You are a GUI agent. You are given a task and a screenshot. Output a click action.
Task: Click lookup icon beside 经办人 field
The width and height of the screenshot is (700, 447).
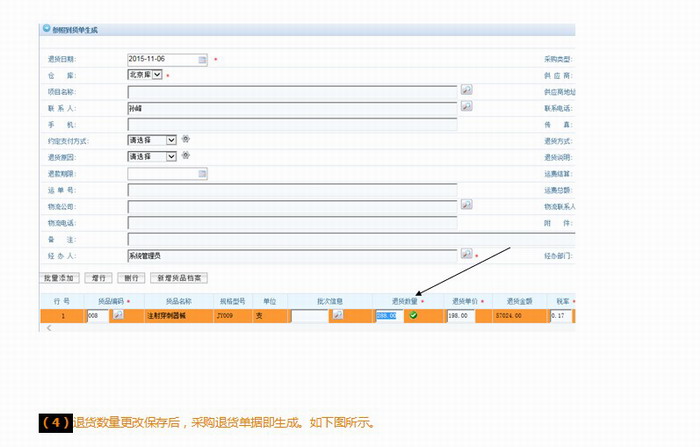coord(466,255)
